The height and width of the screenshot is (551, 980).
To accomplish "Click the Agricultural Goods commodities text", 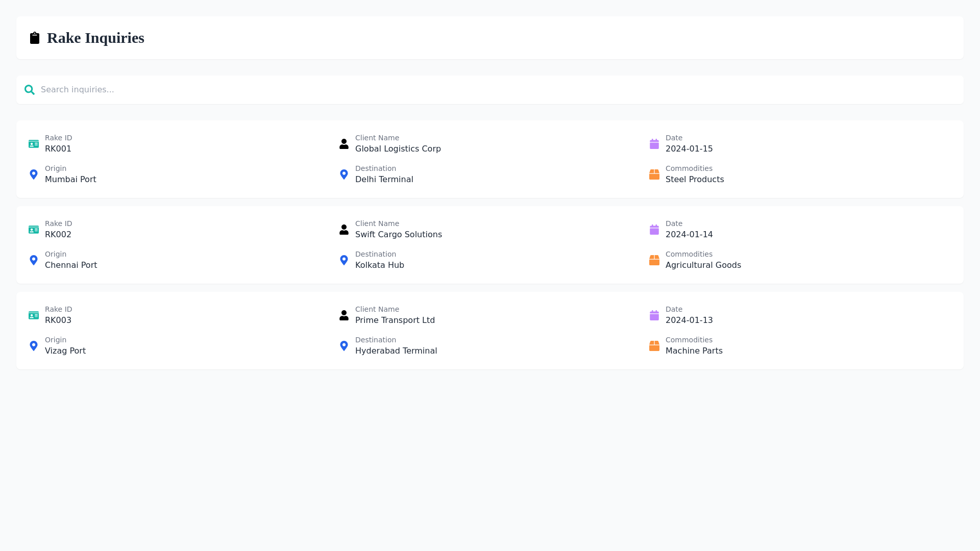I will coord(703,265).
